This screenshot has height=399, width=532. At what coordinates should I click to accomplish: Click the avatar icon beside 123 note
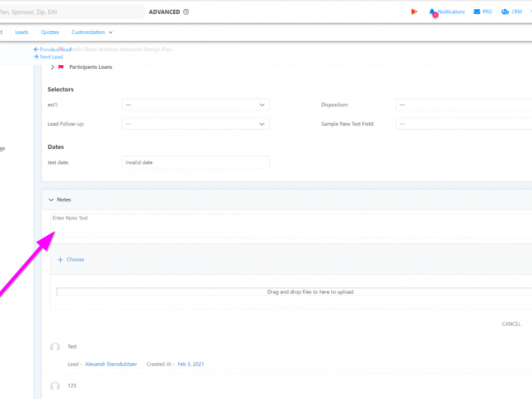[55, 386]
